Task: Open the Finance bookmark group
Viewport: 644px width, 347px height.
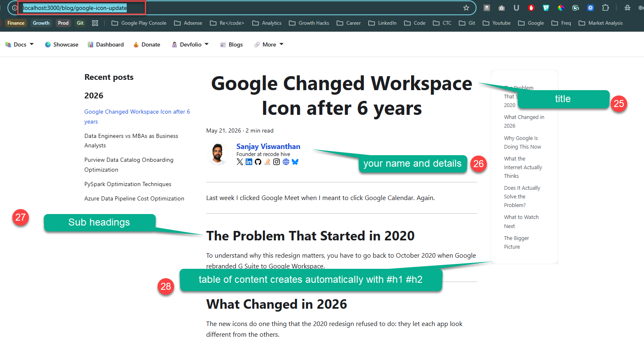Action: (x=16, y=23)
